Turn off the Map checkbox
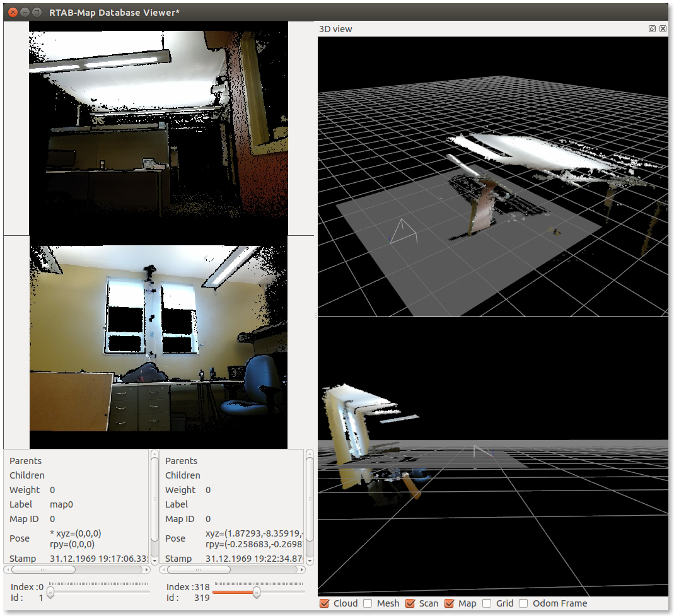Viewport: 674px width, 616px height. click(x=450, y=603)
